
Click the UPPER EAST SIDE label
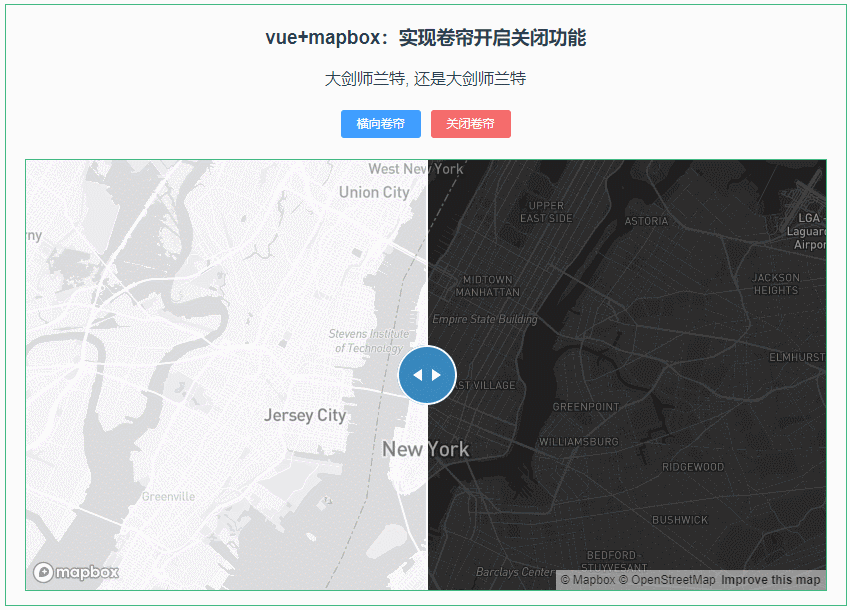point(546,212)
